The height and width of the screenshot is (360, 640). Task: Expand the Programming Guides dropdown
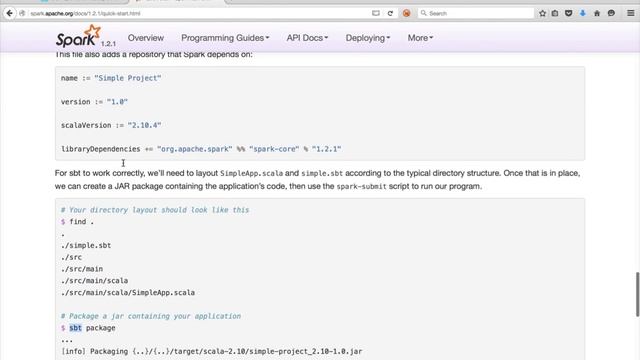tap(225, 38)
